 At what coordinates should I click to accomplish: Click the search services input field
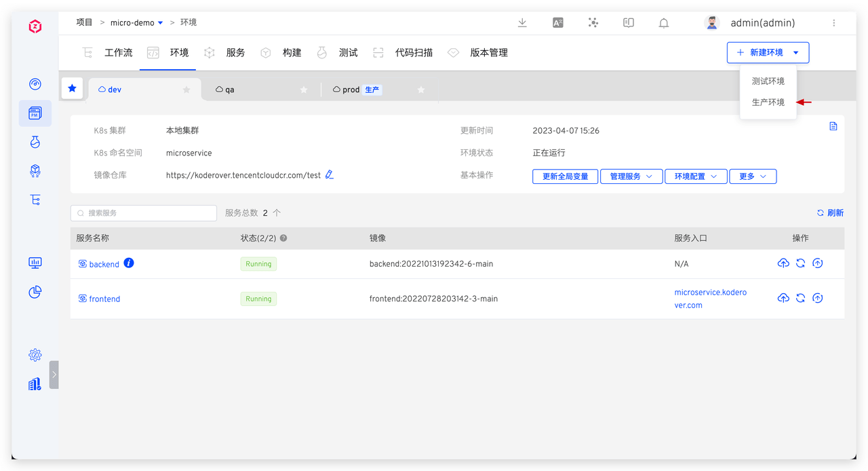(x=143, y=212)
